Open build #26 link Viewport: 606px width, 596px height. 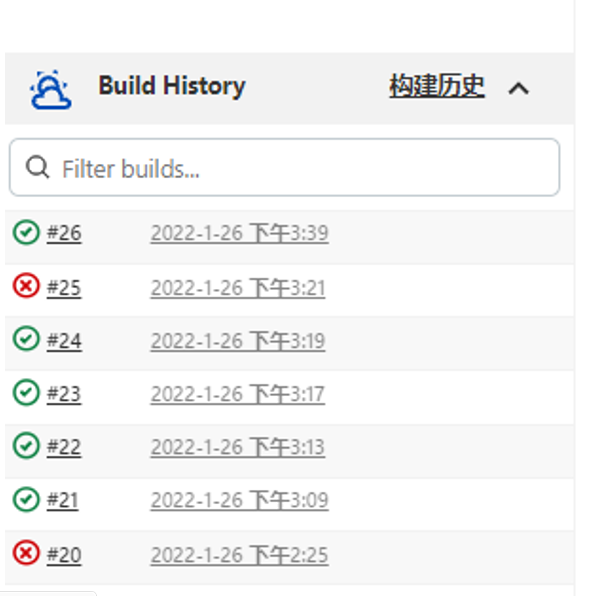(64, 234)
